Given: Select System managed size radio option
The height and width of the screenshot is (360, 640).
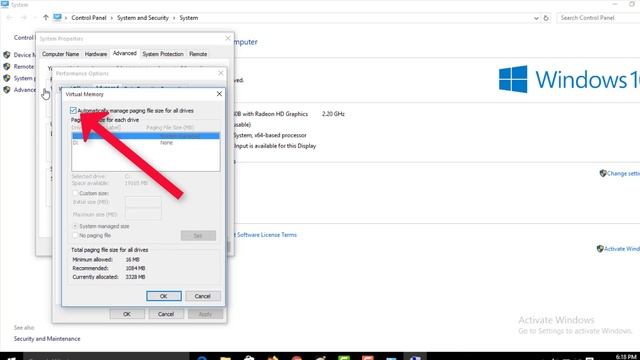Looking at the screenshot, I should (75, 226).
